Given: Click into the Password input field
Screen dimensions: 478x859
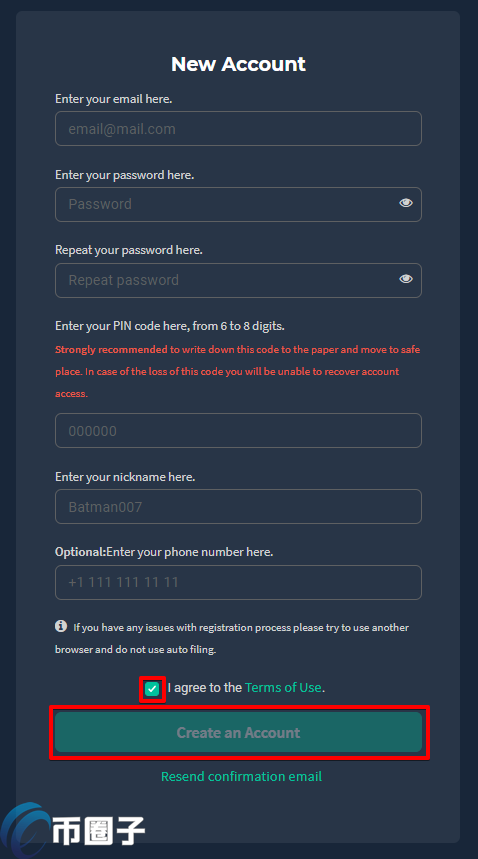Looking at the screenshot, I should (x=239, y=204).
